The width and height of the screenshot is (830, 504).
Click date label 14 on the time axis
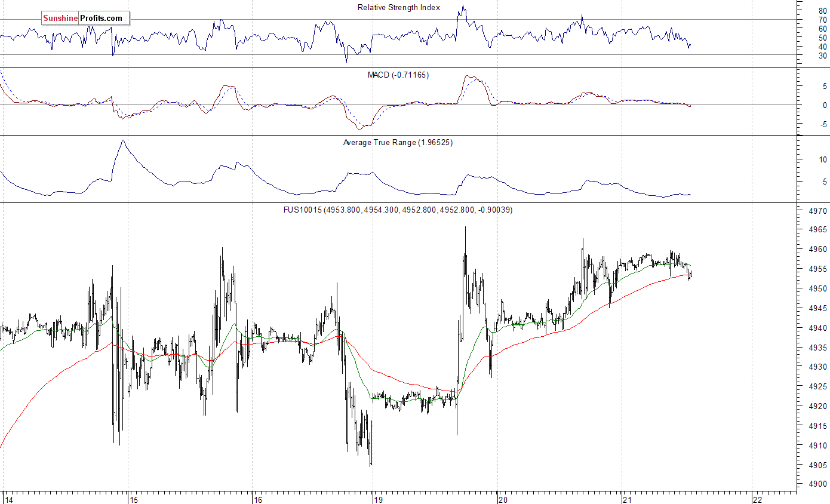pos(8,499)
